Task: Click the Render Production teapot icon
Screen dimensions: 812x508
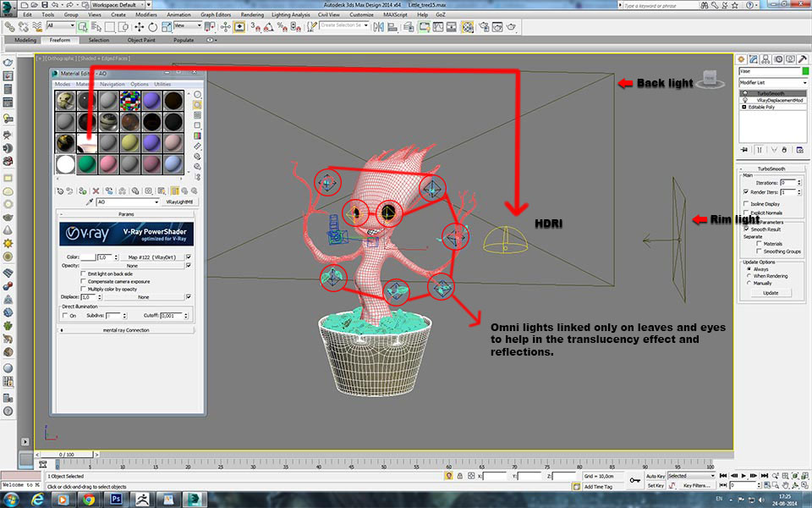Action: click(x=511, y=26)
